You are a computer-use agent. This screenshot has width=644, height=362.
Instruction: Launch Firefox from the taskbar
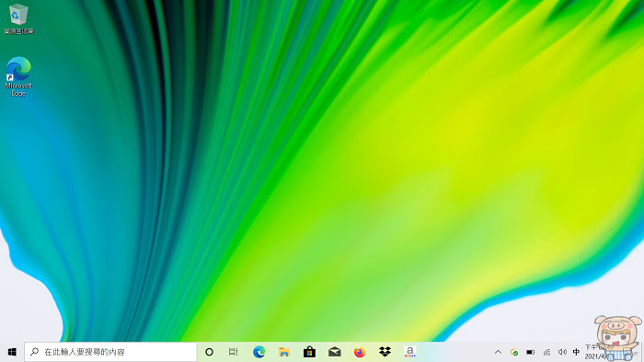[x=360, y=352]
